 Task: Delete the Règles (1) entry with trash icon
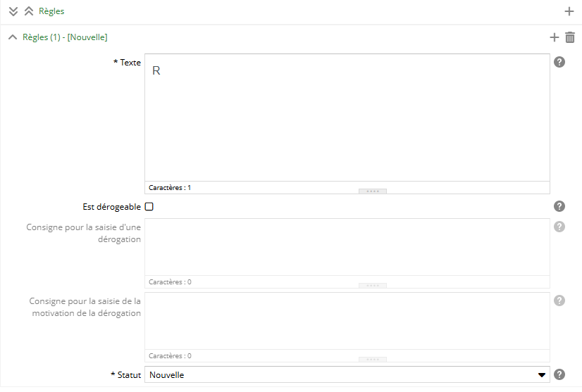coord(570,37)
